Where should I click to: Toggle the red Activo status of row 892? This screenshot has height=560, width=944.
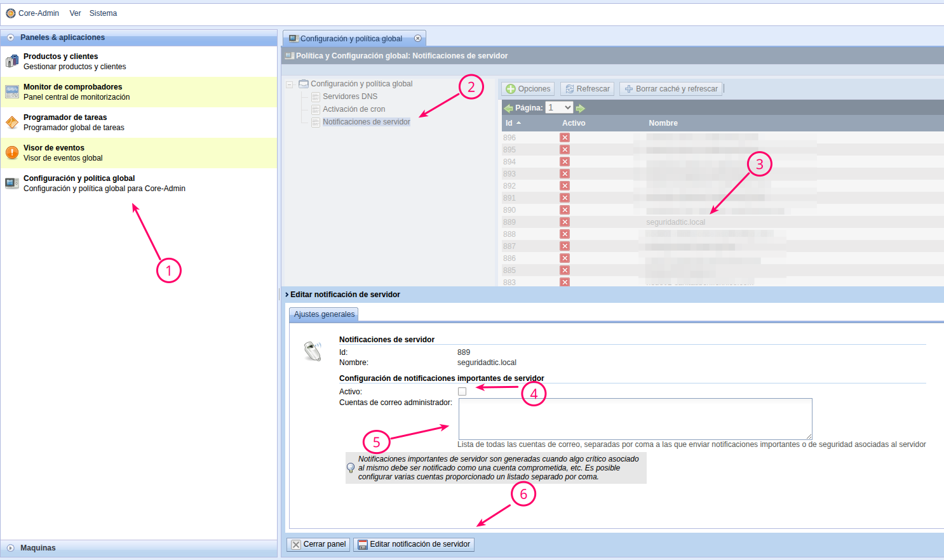(565, 186)
